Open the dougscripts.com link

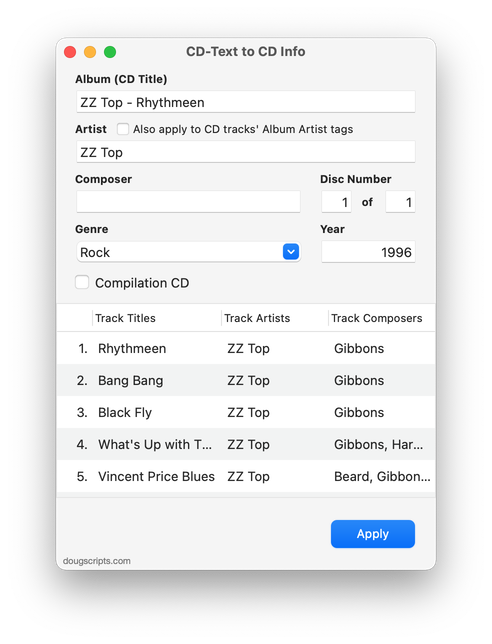[x=97, y=561]
